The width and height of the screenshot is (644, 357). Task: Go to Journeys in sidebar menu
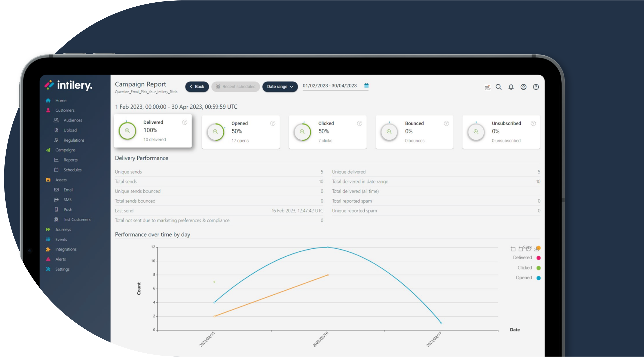[x=63, y=229]
